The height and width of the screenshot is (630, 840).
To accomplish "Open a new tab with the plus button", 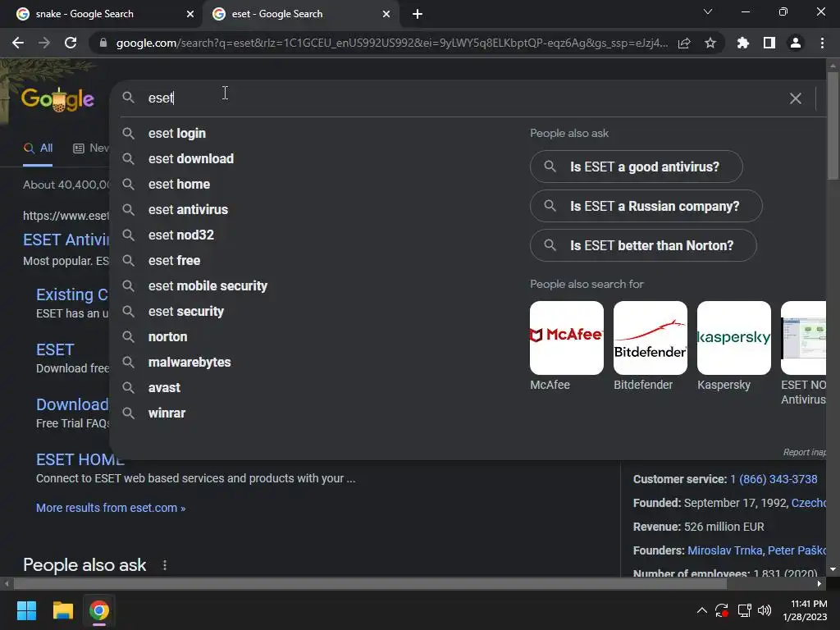I will tap(418, 15).
